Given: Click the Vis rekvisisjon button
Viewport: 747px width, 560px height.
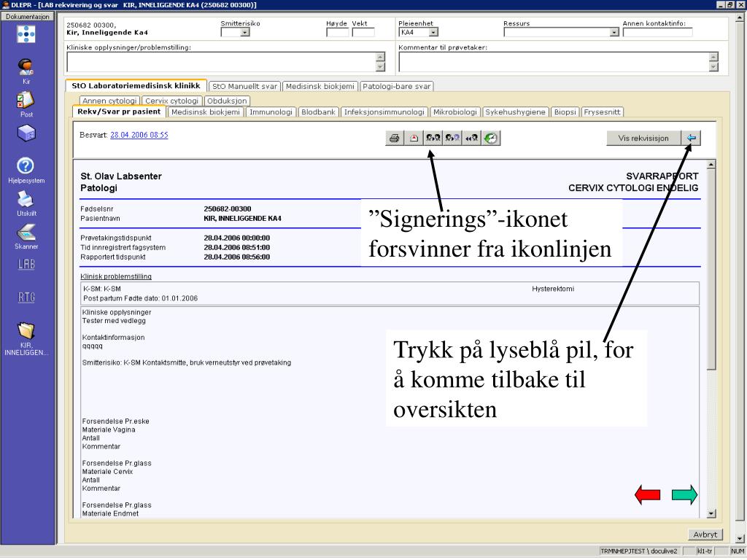Looking at the screenshot, I should 643,138.
